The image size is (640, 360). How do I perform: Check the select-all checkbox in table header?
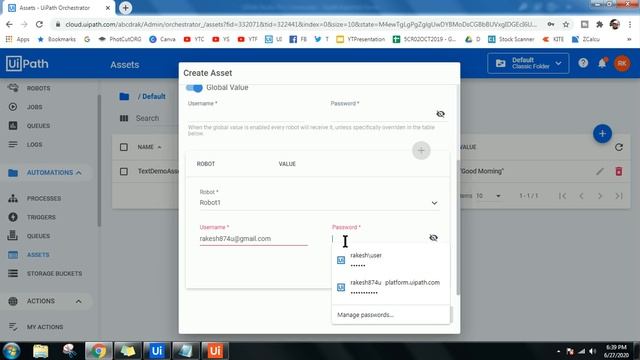[124, 147]
